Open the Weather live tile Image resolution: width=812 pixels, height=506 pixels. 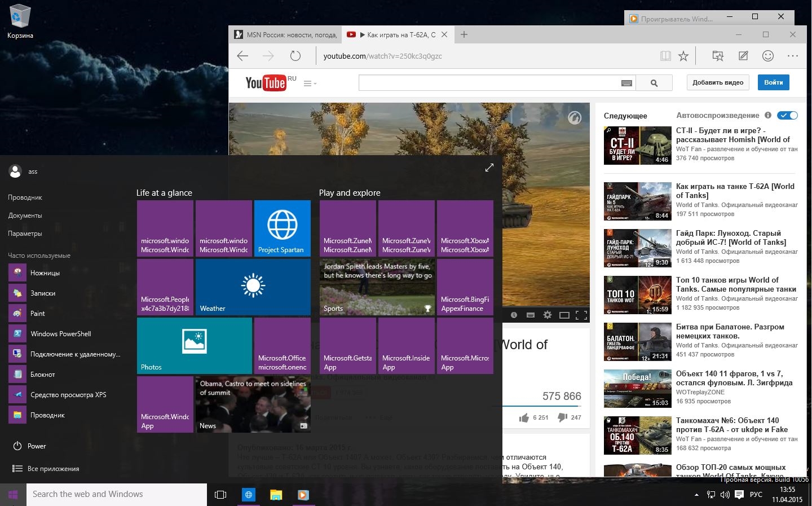[x=253, y=287]
